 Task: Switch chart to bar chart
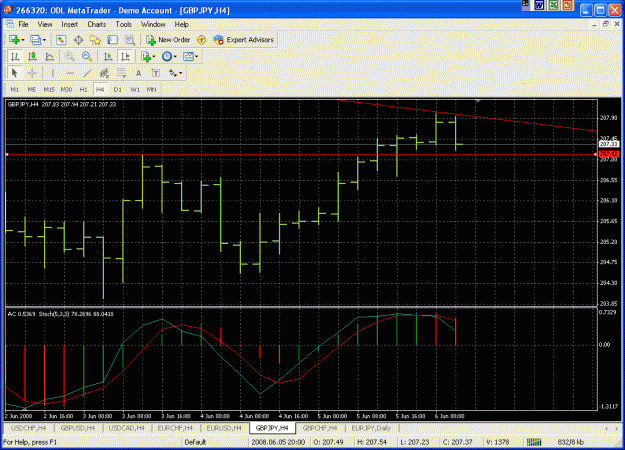point(15,57)
